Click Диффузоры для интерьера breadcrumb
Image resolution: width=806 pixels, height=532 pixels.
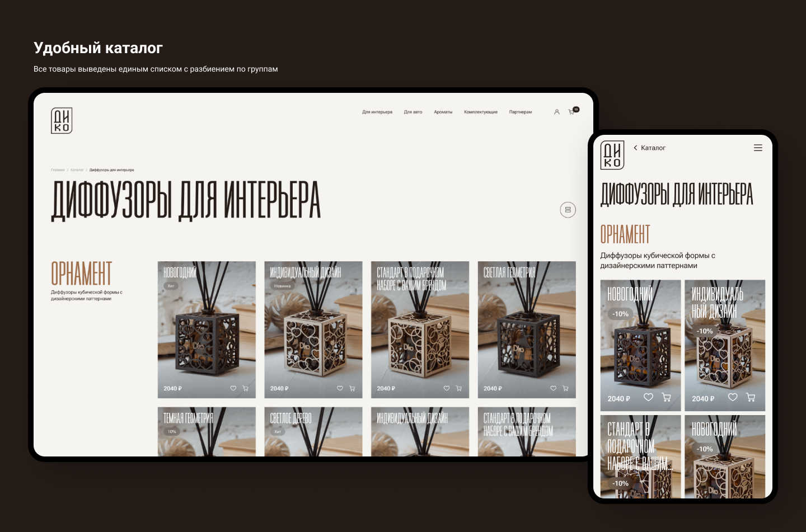point(112,170)
